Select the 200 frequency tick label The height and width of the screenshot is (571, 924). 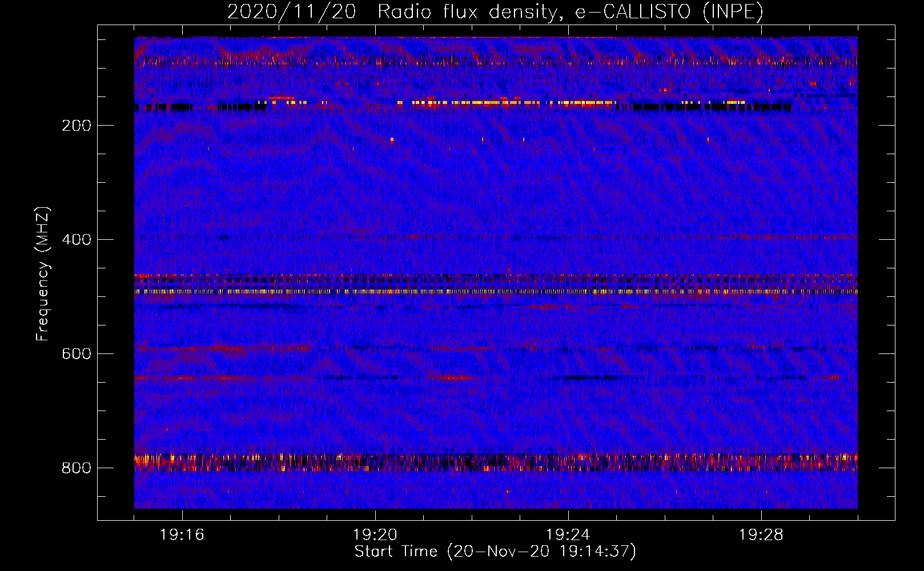(x=77, y=126)
